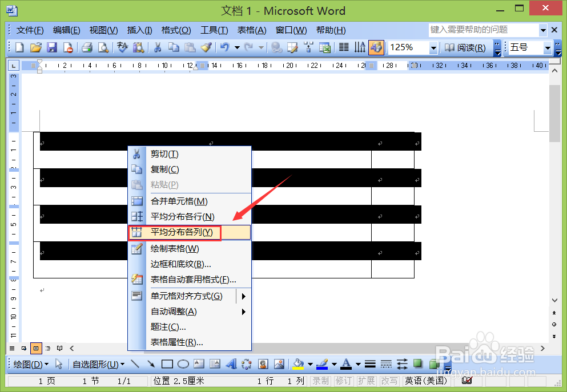
Task: Select the Line drawing tool
Action: tap(135, 364)
